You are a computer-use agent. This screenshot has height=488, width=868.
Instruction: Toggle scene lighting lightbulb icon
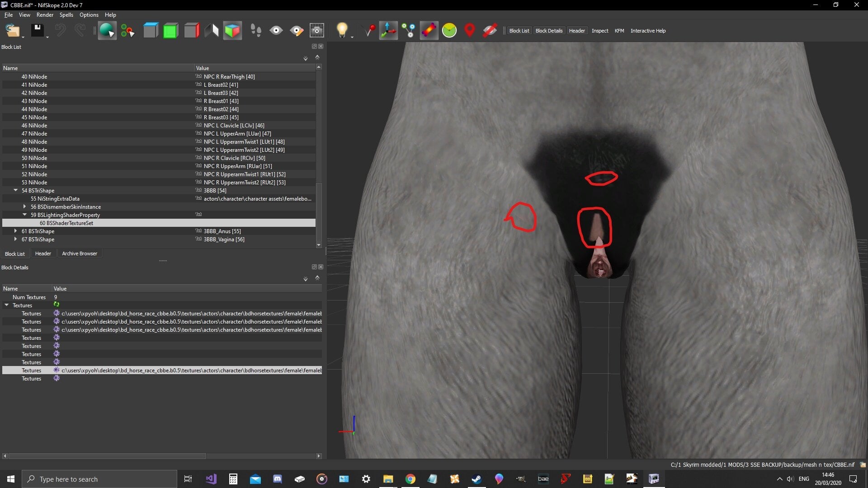[x=342, y=30]
